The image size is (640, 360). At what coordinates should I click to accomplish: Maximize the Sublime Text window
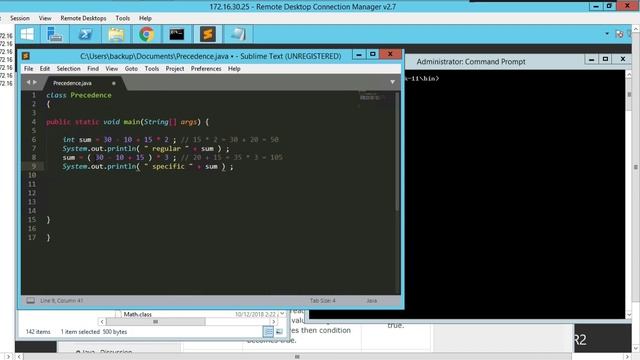point(373,54)
